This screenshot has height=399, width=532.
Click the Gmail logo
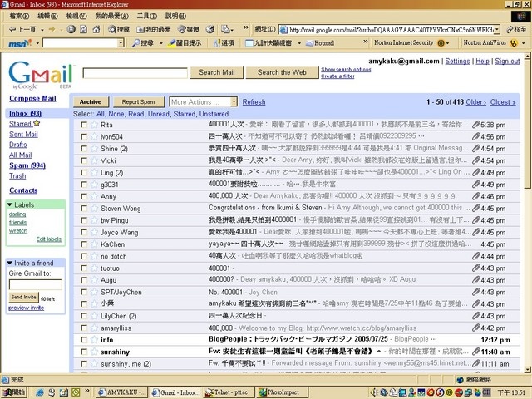pos(41,76)
